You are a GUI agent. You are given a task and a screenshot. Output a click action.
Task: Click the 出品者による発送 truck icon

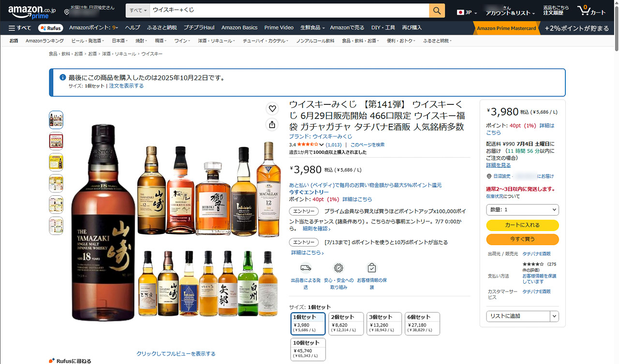point(306,268)
